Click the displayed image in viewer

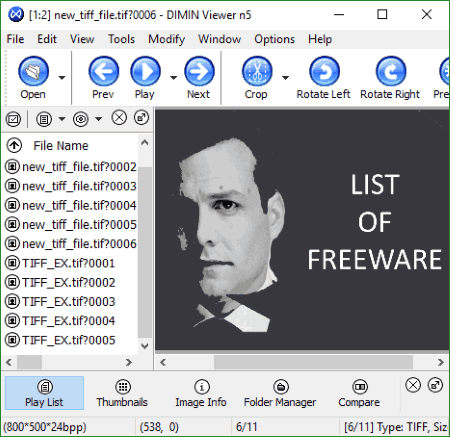coord(302,230)
